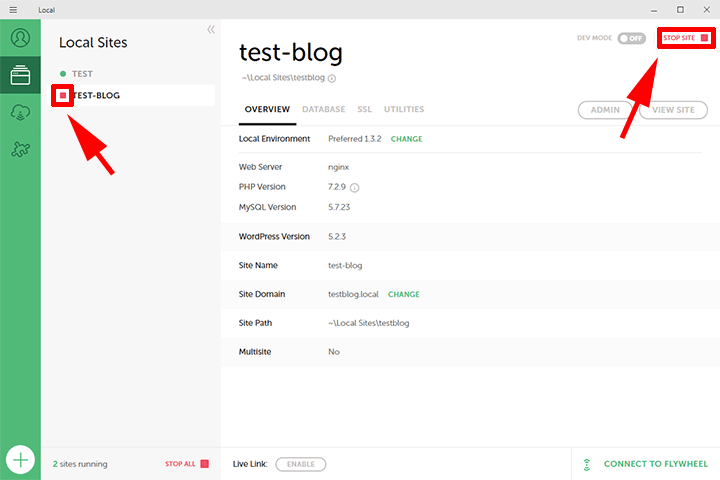Click the testblog.local domain value

coord(353,294)
